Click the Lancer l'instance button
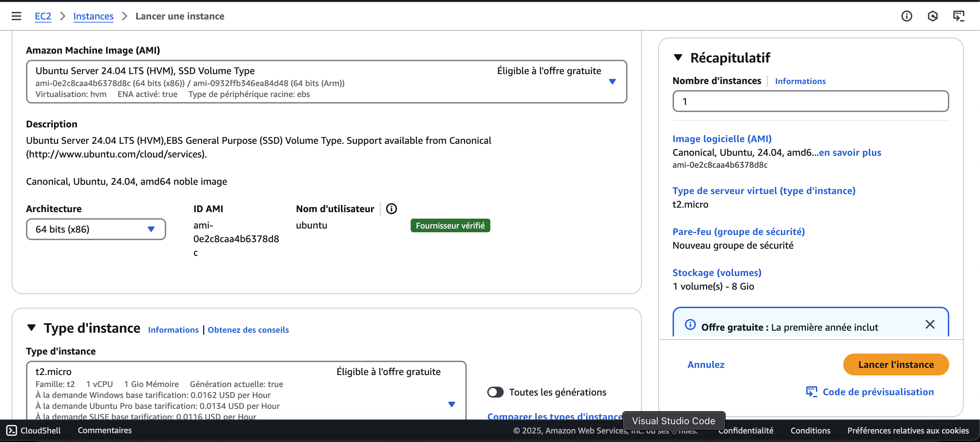This screenshot has height=442, width=980. tap(896, 364)
